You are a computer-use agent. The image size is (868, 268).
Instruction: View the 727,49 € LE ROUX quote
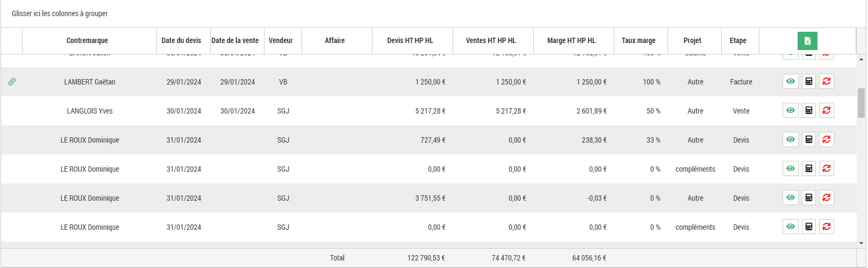790,140
